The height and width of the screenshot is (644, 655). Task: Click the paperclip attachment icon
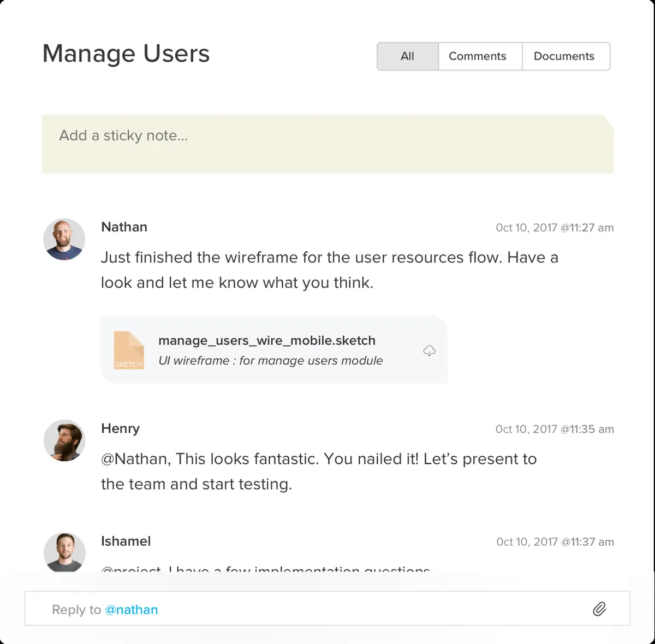[599, 609]
